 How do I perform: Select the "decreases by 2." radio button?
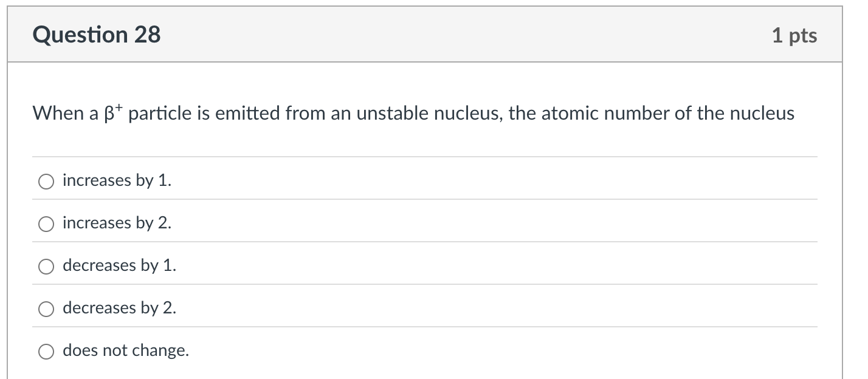tap(46, 309)
